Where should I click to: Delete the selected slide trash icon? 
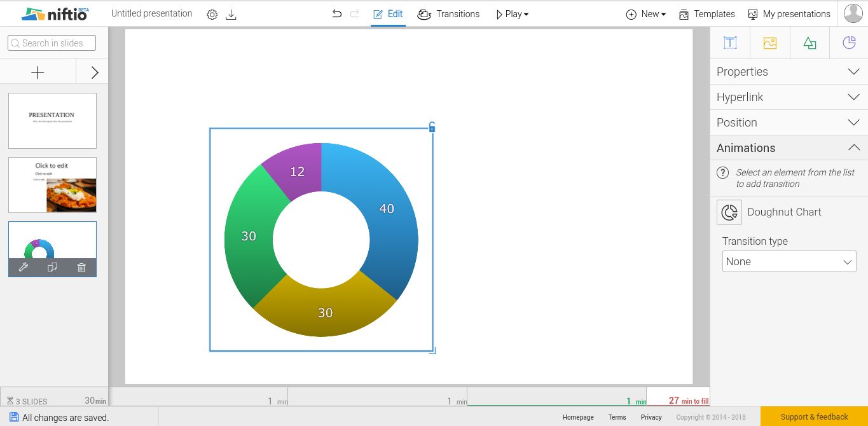81,268
